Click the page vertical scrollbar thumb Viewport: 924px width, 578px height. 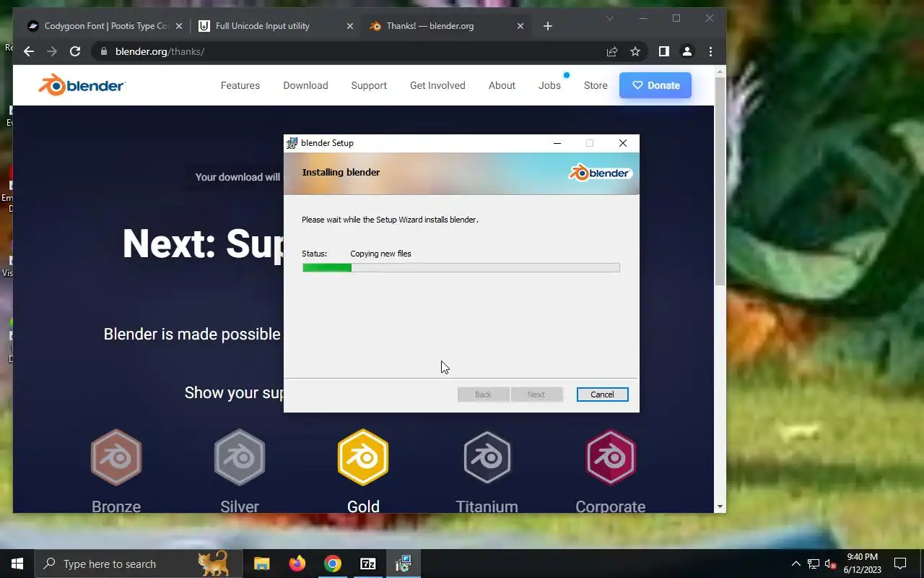point(720,181)
